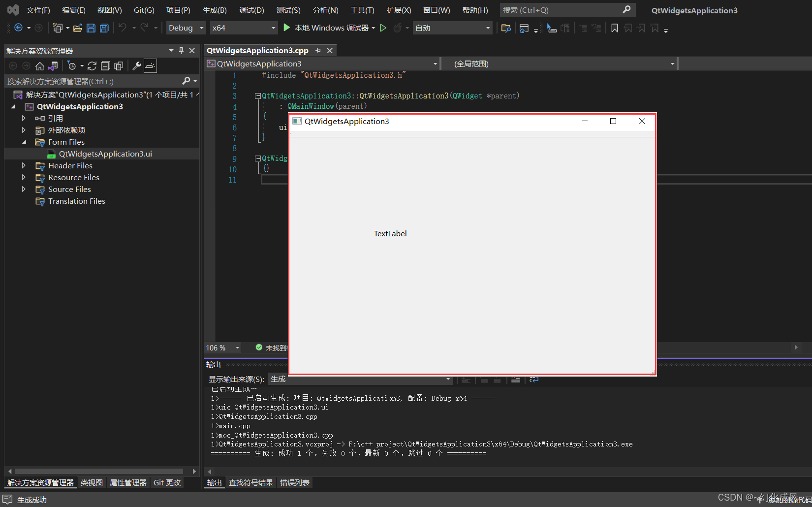Select QtWidgetsApplication3.ui in the tree

click(105, 154)
